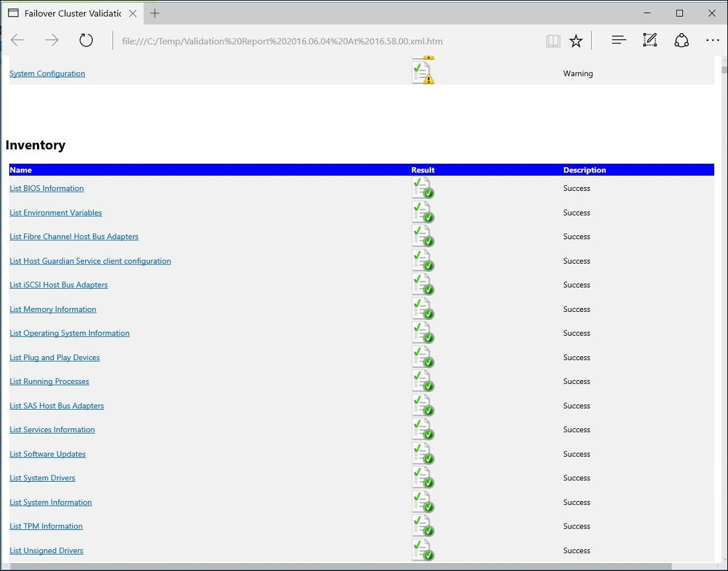Viewport: 728px width, 571px height.
Task: Open a new tab with plus button
Action: [155, 13]
